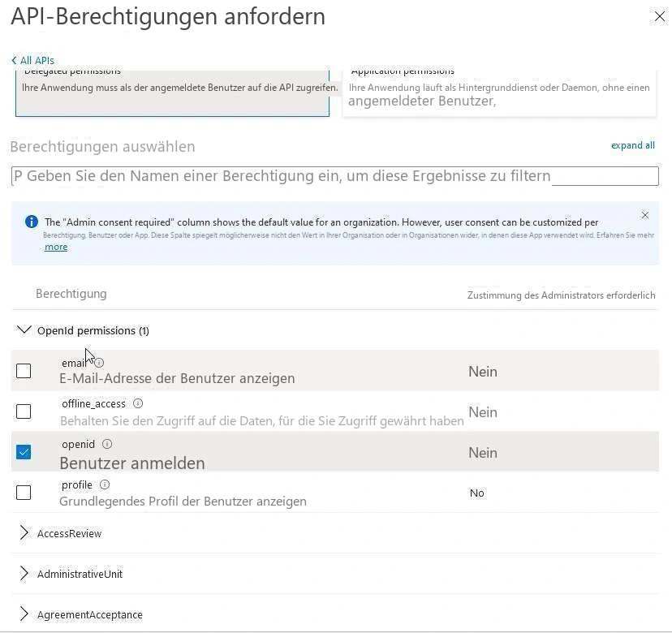Expand the AgreementAcceptance permission group
The image size is (672, 633).
(x=24, y=614)
